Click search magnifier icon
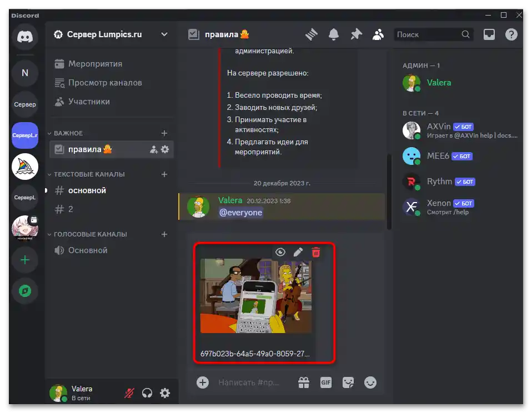 tap(465, 34)
